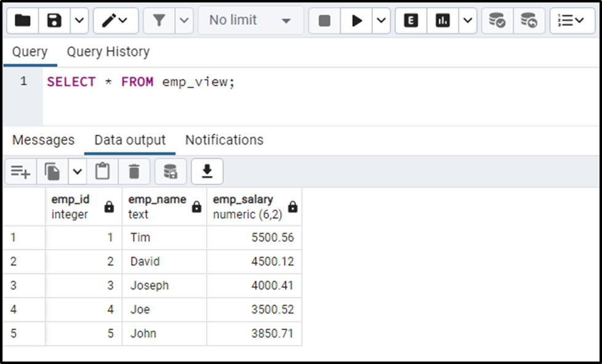
Task: Select the John name cell
Action: click(164, 333)
